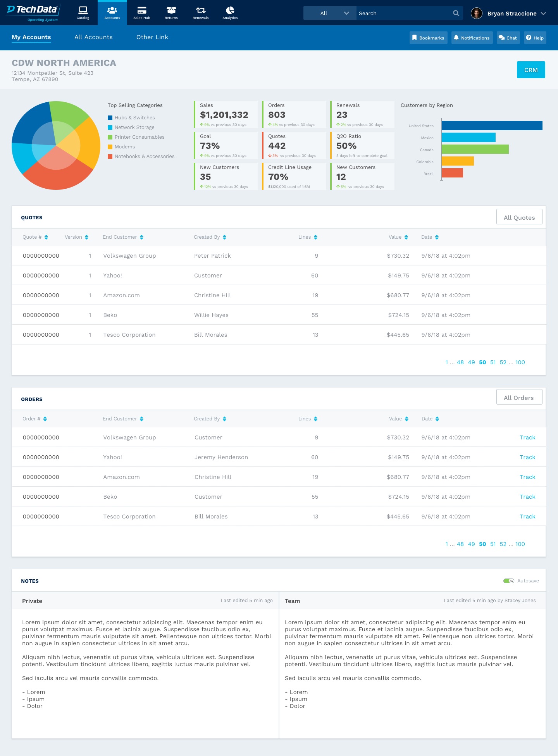The height and width of the screenshot is (756, 558).
Task: Click the Tech Data logo
Action: pos(33,12)
